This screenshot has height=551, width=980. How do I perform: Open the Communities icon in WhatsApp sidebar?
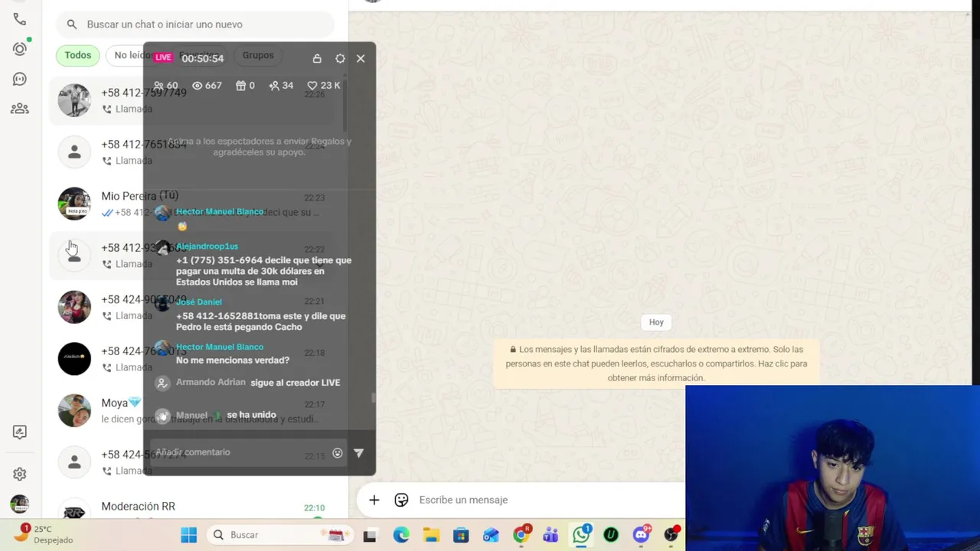click(x=20, y=109)
